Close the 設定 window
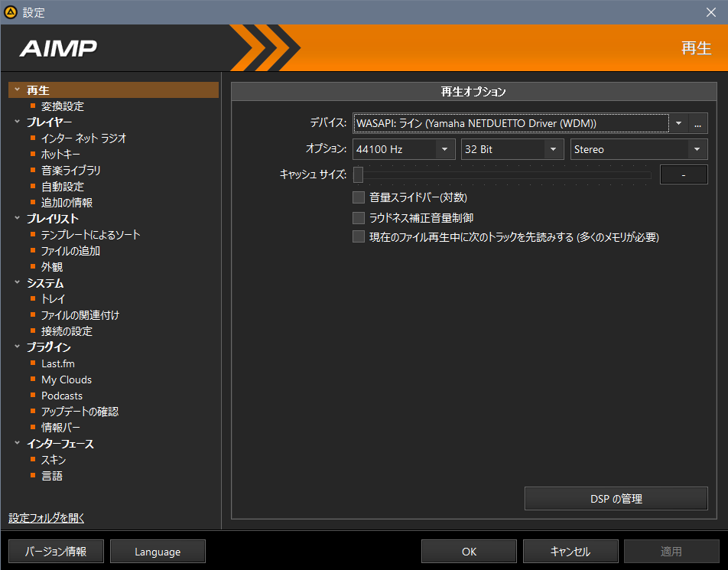Image resolution: width=728 pixels, height=570 pixels. click(711, 12)
